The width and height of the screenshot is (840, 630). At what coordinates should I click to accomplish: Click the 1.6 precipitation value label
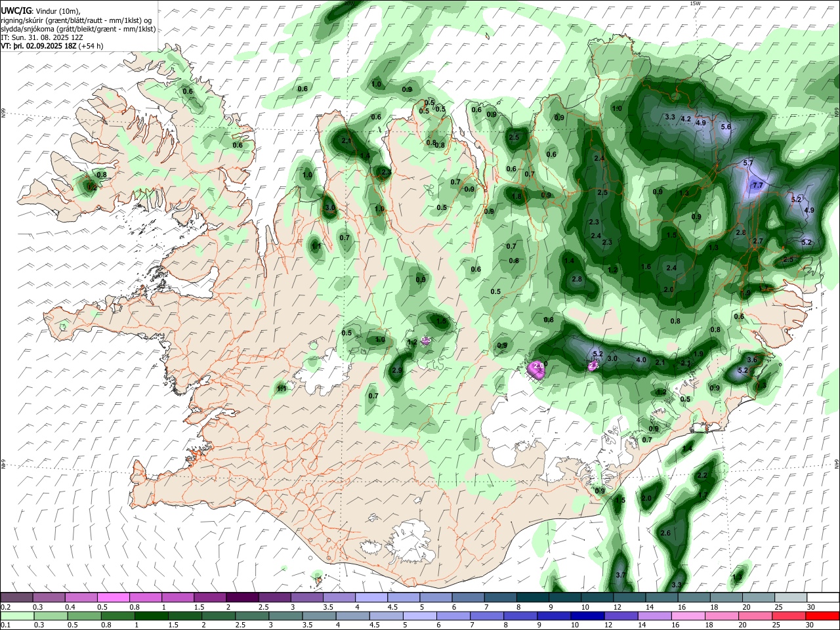(x=646, y=266)
